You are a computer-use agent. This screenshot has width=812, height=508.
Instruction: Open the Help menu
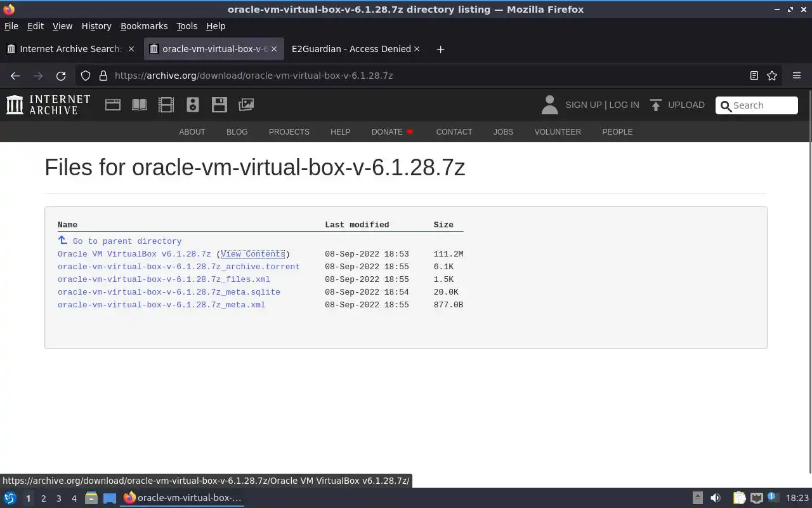click(x=216, y=26)
